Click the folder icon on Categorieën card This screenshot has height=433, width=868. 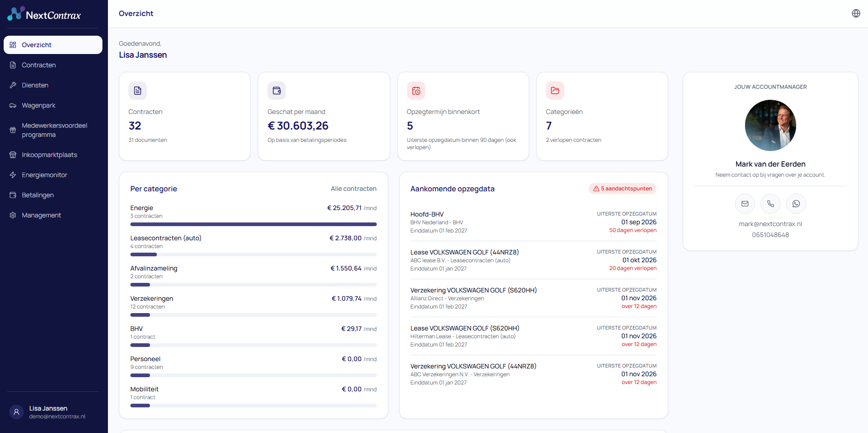tap(555, 91)
